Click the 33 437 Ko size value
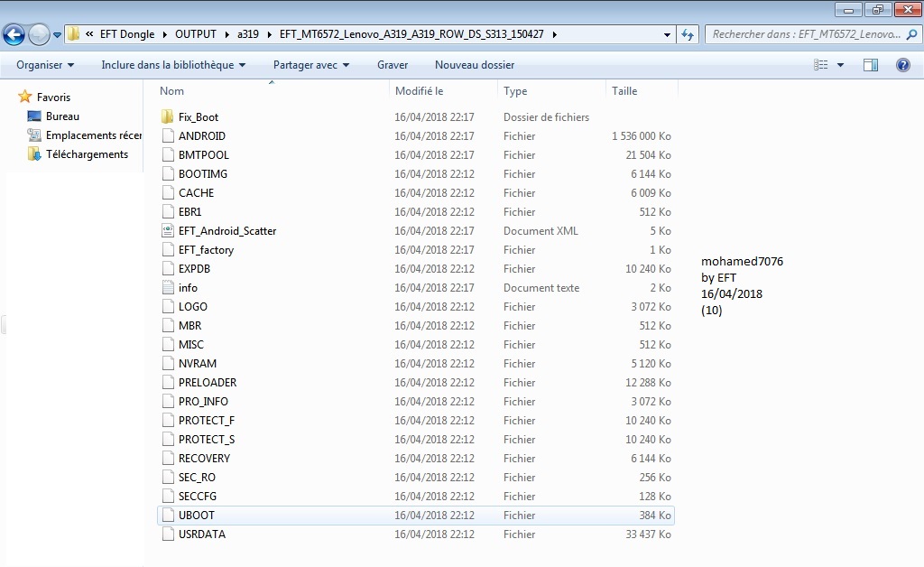Screen dimensions: 924x567 click(x=648, y=534)
